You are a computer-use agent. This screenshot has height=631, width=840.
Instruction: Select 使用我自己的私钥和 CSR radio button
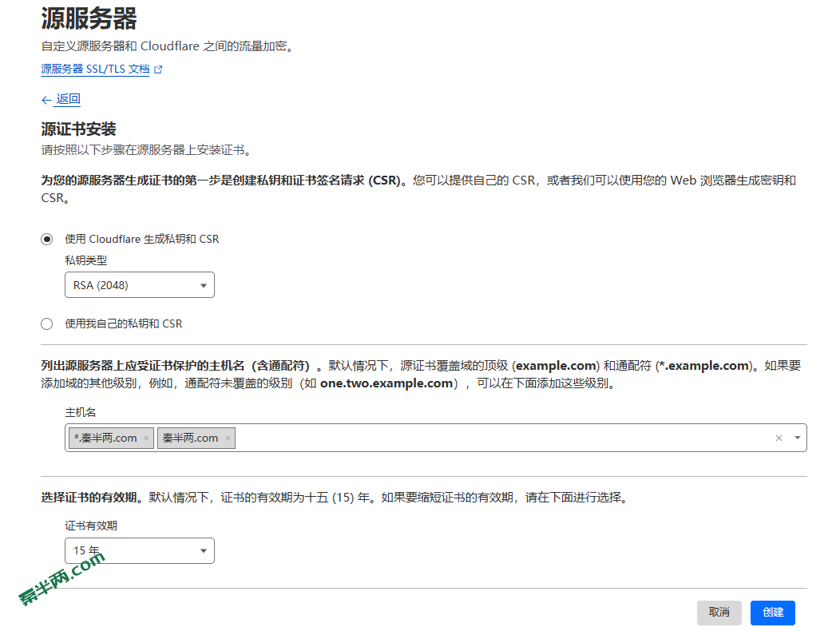click(x=47, y=323)
